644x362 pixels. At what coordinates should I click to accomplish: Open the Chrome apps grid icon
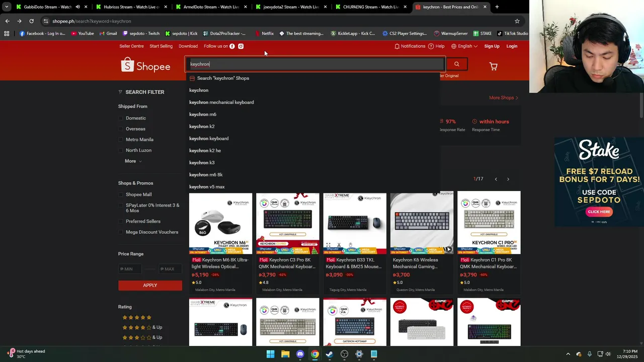[7, 34]
